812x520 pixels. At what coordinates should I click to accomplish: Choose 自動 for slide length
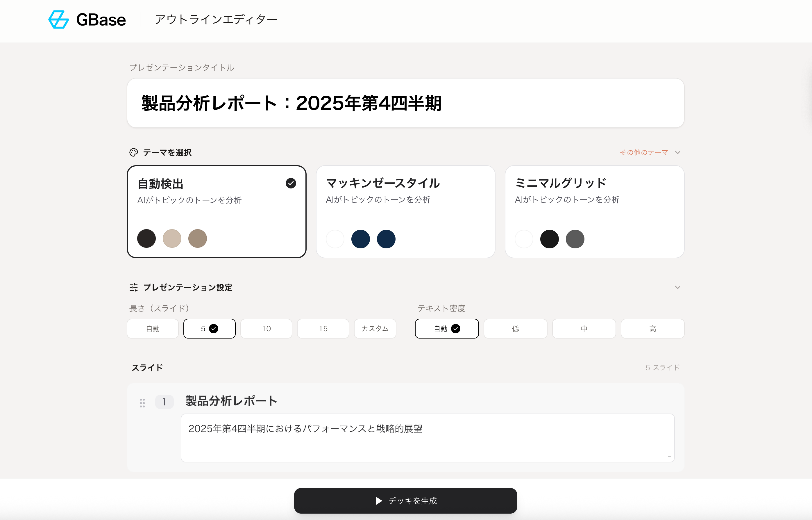[x=153, y=329]
